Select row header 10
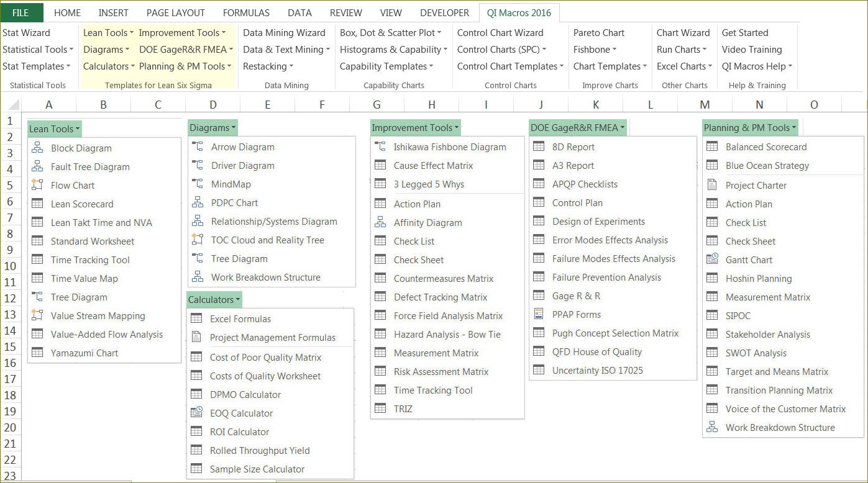Screen dimensions: 868x483 tap(10, 266)
